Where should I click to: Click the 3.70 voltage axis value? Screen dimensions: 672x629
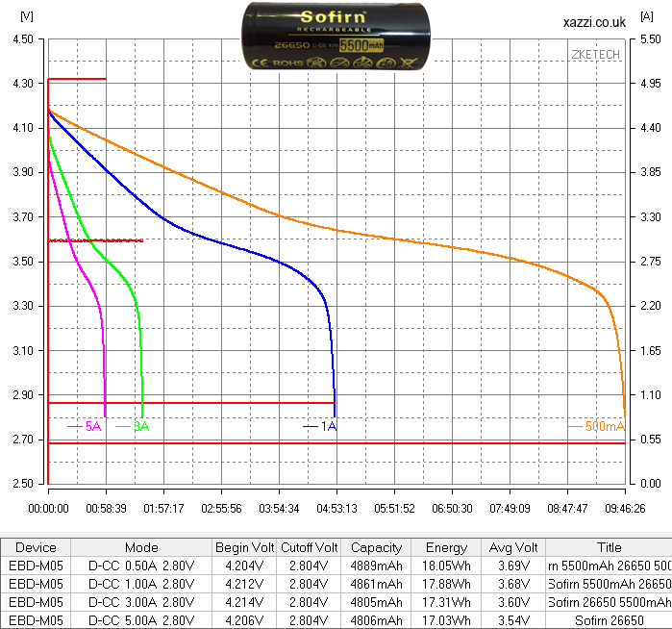click(23, 217)
